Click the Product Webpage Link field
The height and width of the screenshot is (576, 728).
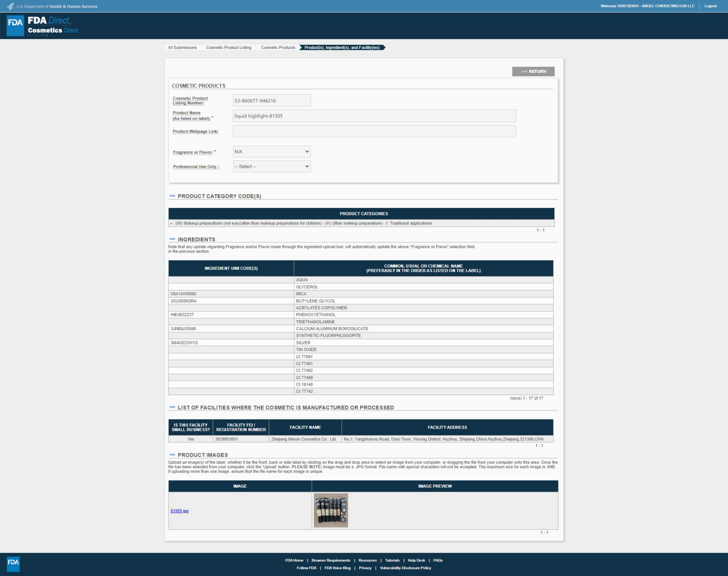[x=374, y=131]
